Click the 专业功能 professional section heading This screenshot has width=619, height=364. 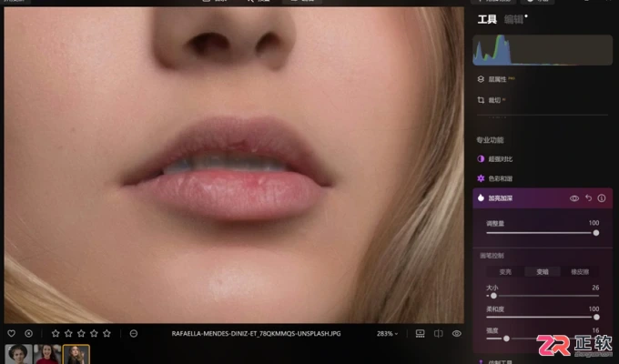point(490,140)
